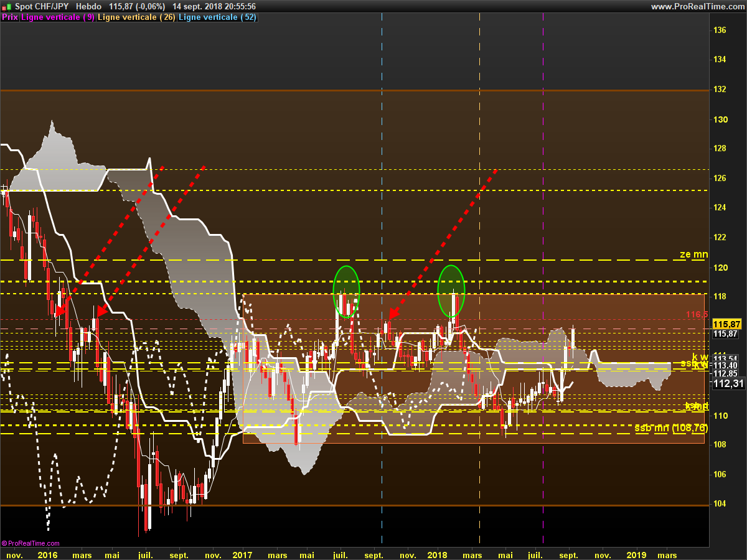Click the 136 value on price axis
This screenshot has width=747, height=560.
720,30
